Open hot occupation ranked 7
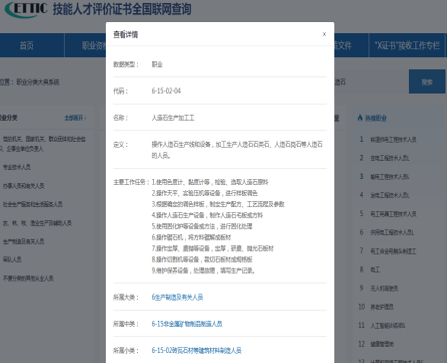The image size is (447, 363). click(x=393, y=251)
